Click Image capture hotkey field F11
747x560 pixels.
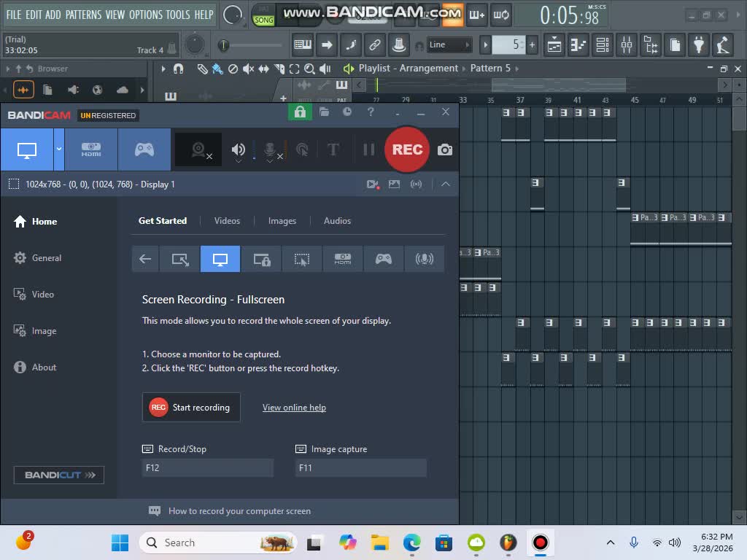tap(360, 468)
